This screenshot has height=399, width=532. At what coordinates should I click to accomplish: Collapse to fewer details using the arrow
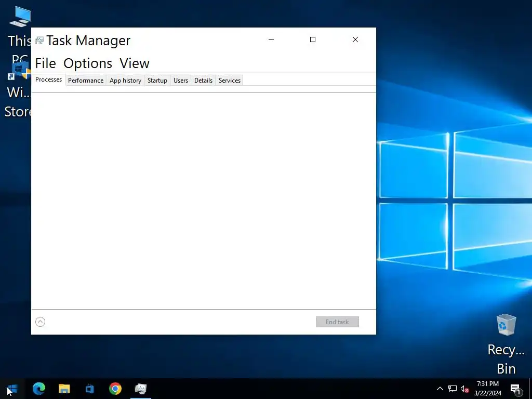[41, 322]
